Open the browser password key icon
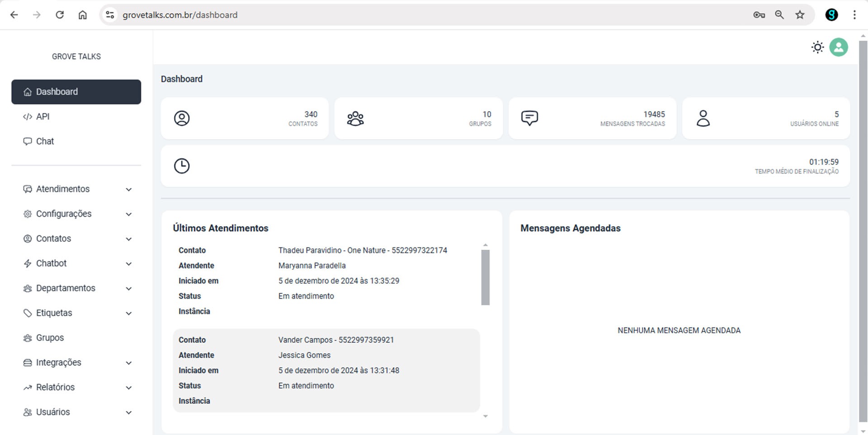This screenshot has height=435, width=868. tap(759, 15)
